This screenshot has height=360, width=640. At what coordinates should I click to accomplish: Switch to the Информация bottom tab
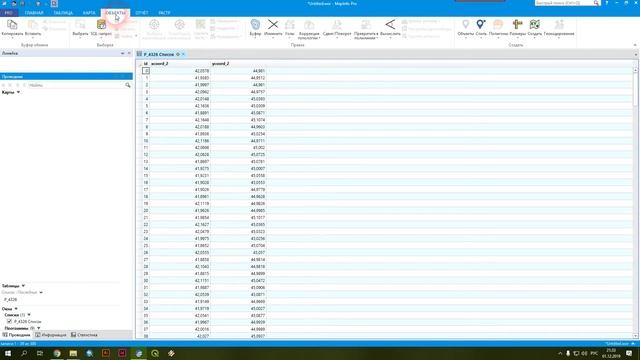tap(51, 335)
